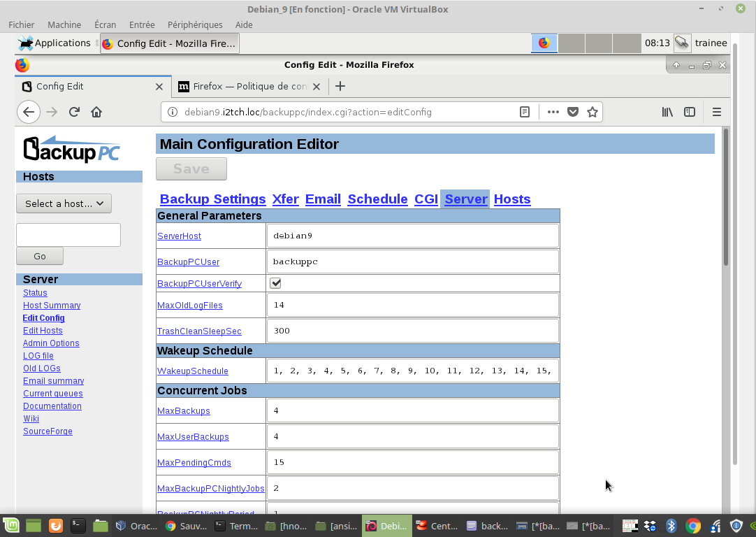Open the Périphériques menu in VirtualBox
Screen dimensions: 756x537
click(x=195, y=24)
